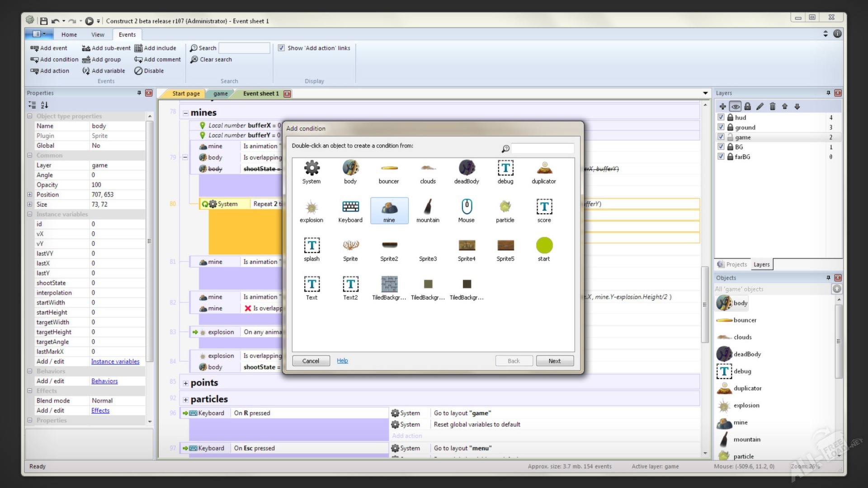This screenshot has height=488, width=868.
Task: Toggle Show 'Add action' links checkbox
Action: [x=281, y=48]
